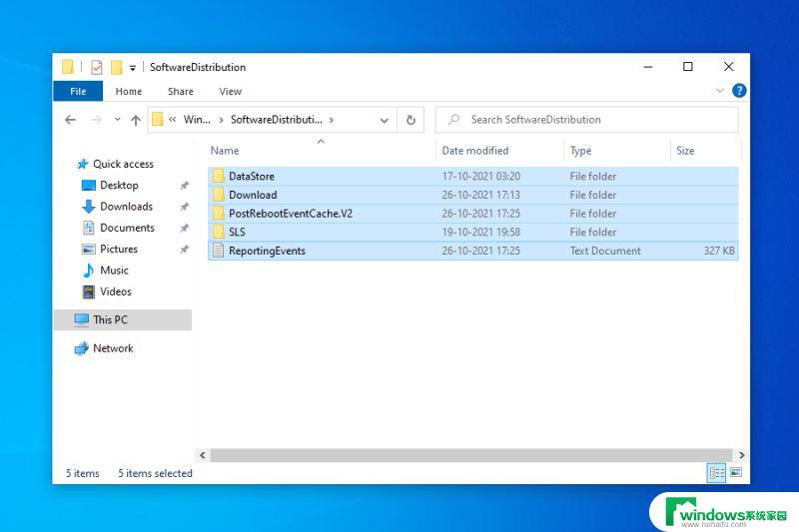
Task: Click the Forward navigation arrow
Action: click(96, 120)
